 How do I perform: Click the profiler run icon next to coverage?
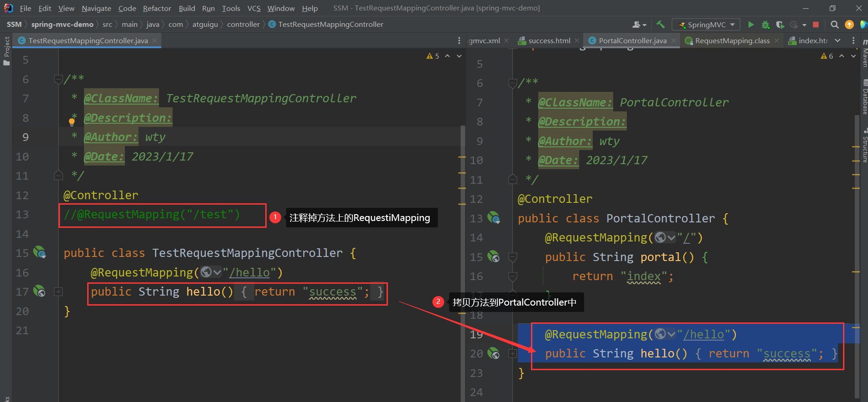794,25
